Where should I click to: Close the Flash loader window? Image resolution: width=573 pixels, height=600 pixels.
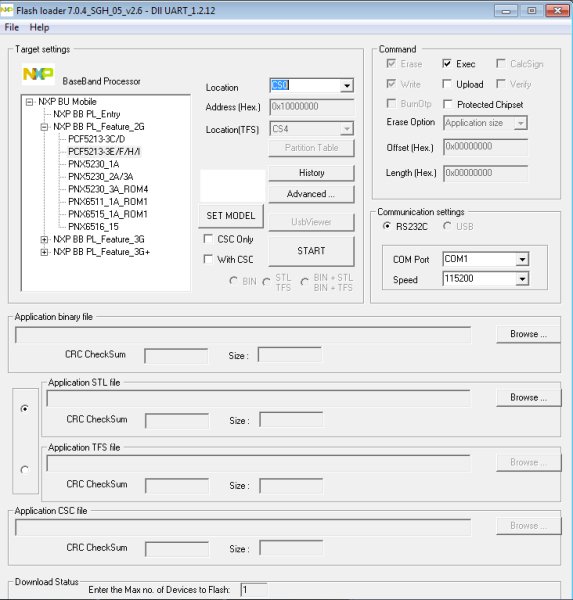(x=558, y=11)
